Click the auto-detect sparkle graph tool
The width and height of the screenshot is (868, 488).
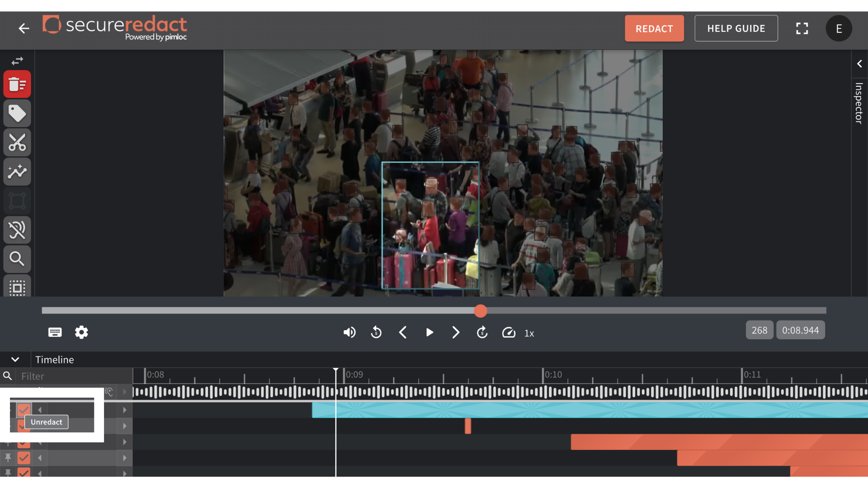point(17,172)
